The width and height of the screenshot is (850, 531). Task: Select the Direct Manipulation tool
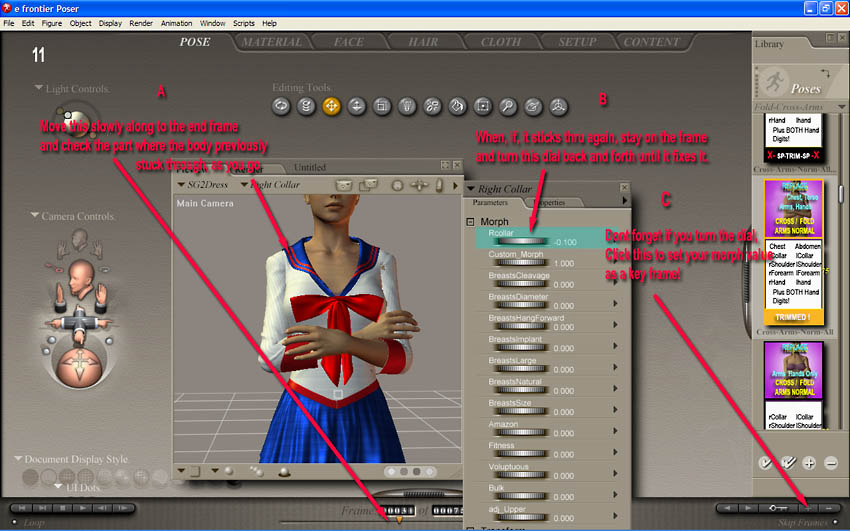pyautogui.click(x=558, y=106)
